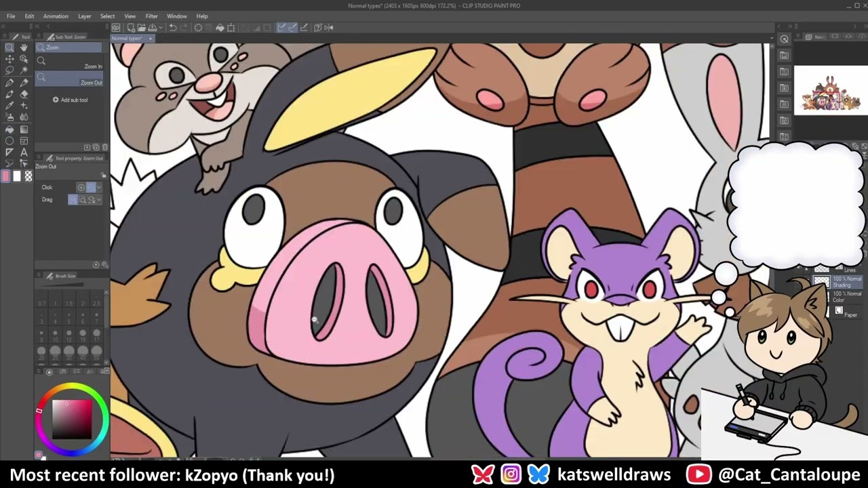Click Add sub tool
The image size is (868, 488).
[x=71, y=100]
